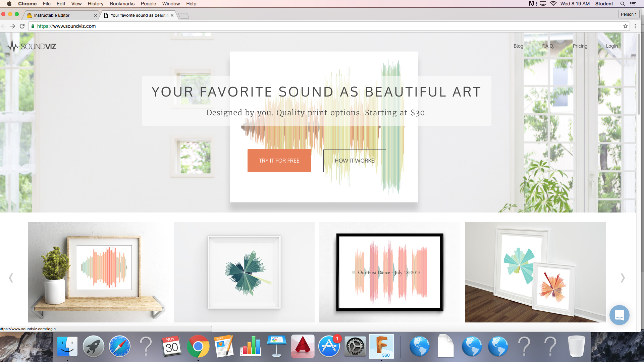Click the Pricing navigation link
The width and height of the screenshot is (644, 362).
pos(580,46)
